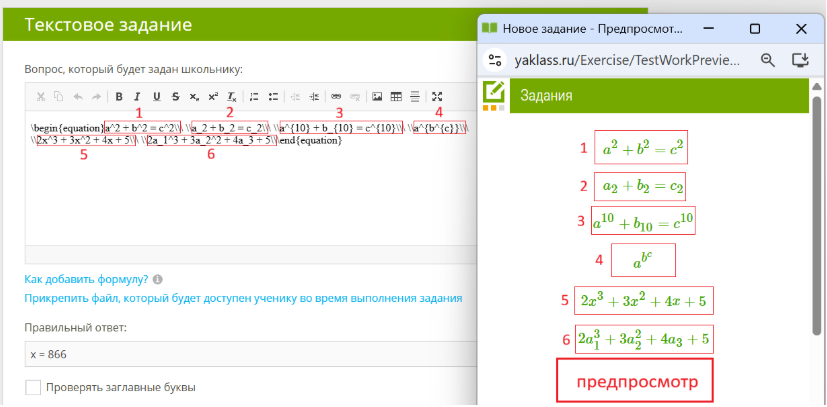Click the \end{equation} text in the editor

tap(310, 141)
